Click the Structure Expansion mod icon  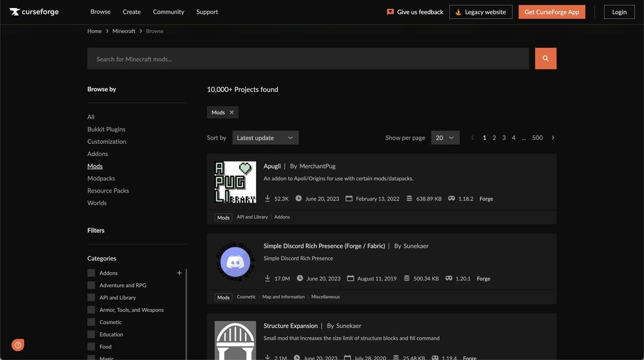point(235,341)
